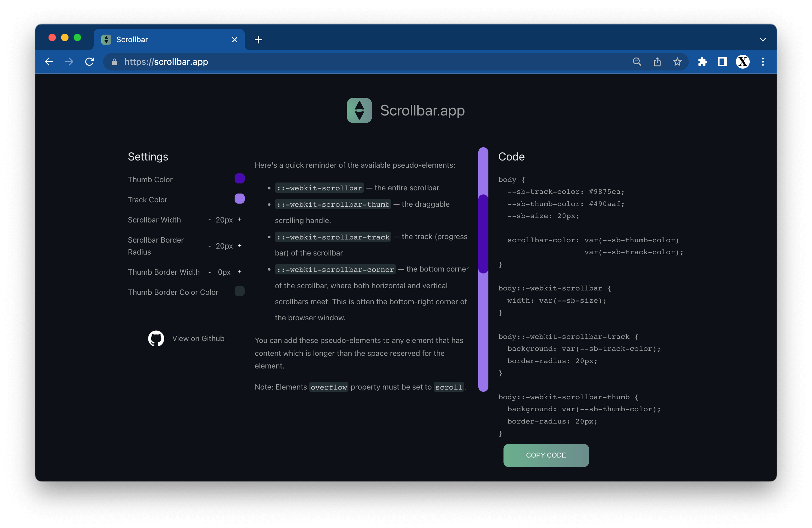Click the ::-webkit-scrollbar-corner code label
Image resolution: width=812 pixels, height=528 pixels.
click(335, 269)
